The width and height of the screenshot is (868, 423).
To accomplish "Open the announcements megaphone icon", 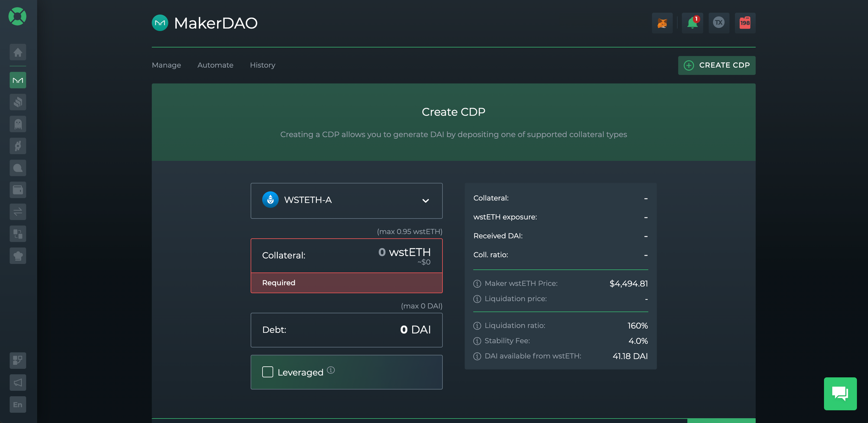I will tap(18, 383).
